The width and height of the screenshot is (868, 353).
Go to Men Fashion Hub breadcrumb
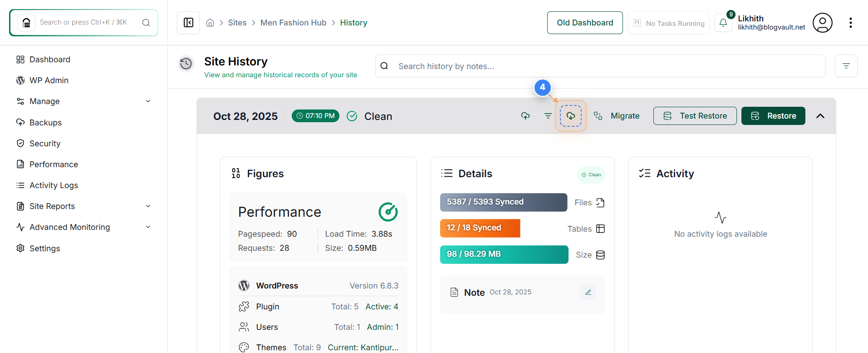pyautogui.click(x=293, y=23)
